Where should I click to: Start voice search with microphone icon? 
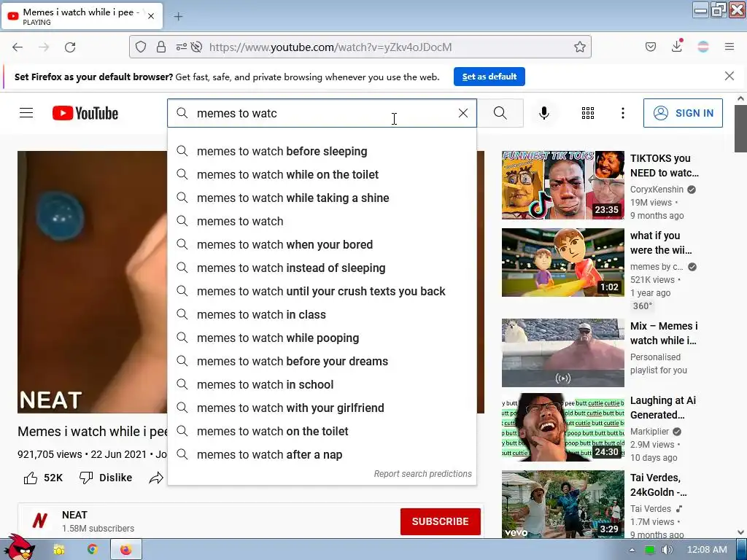544,113
